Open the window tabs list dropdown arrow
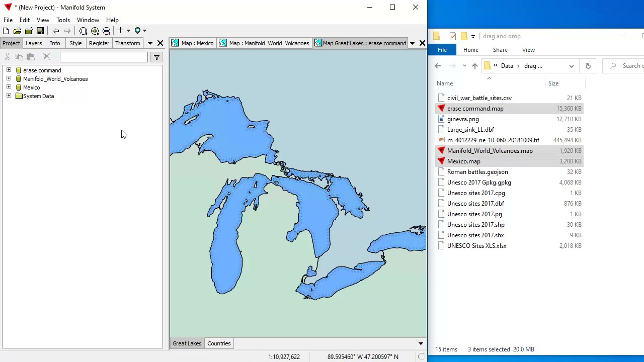This screenshot has width=644, height=362. tap(412, 43)
